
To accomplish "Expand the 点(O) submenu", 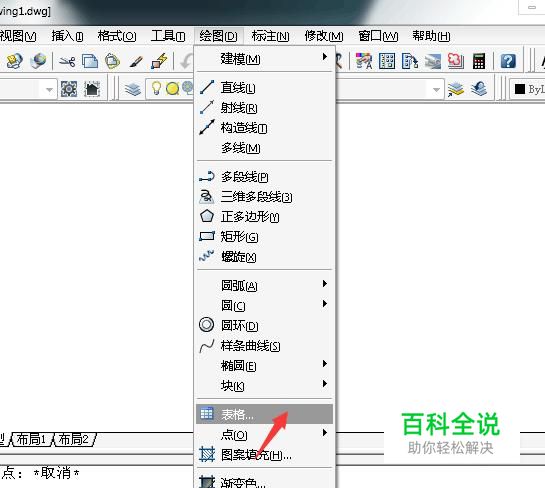I will coord(265,434).
